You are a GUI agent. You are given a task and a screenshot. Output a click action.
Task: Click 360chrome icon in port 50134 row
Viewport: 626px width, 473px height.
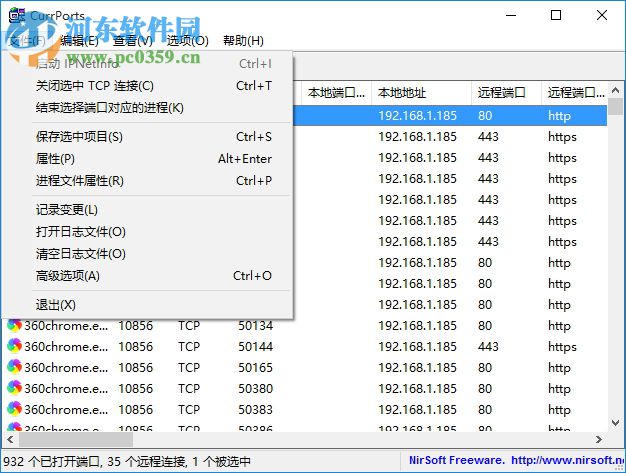[x=14, y=325]
